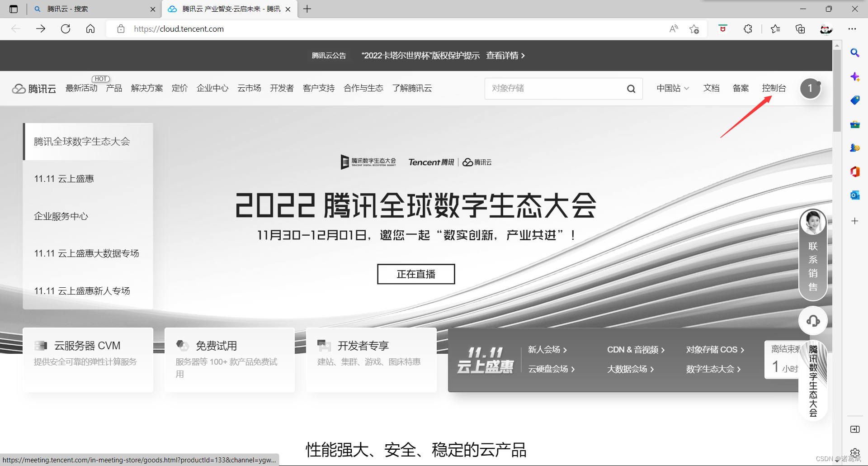
Task: Open the 云服务器 CVM card
Action: click(x=88, y=360)
